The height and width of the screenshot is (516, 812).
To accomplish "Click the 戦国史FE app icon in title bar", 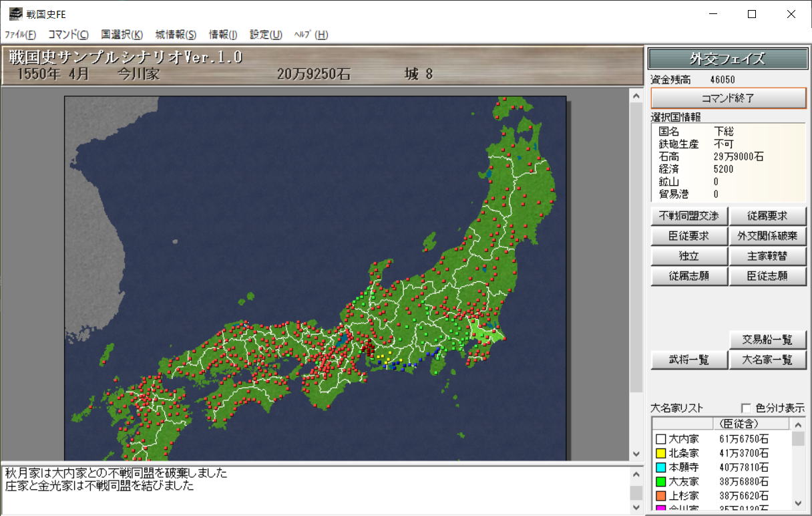I will pos(15,14).
